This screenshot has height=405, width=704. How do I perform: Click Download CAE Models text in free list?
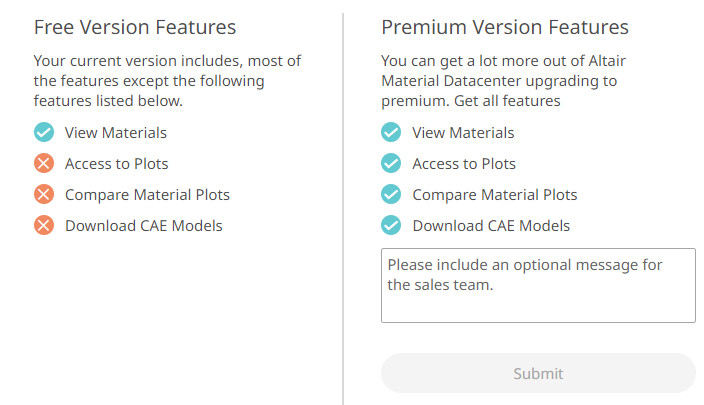coord(144,225)
